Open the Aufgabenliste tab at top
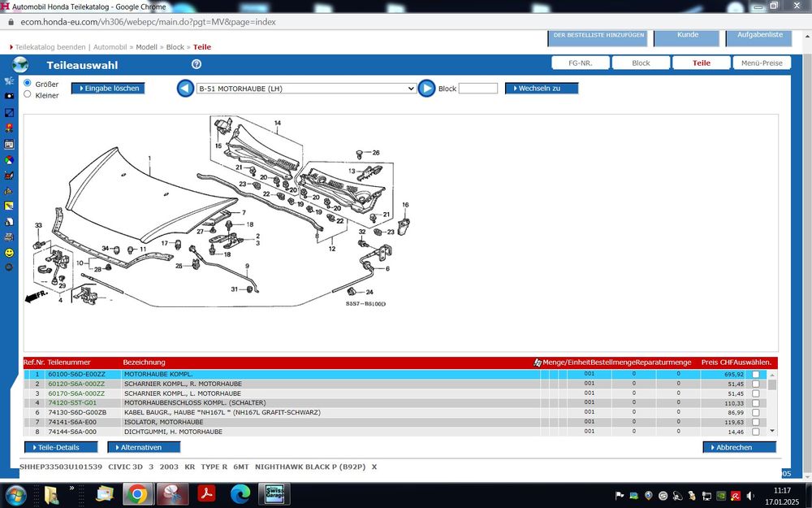The image size is (812, 508). [x=758, y=37]
